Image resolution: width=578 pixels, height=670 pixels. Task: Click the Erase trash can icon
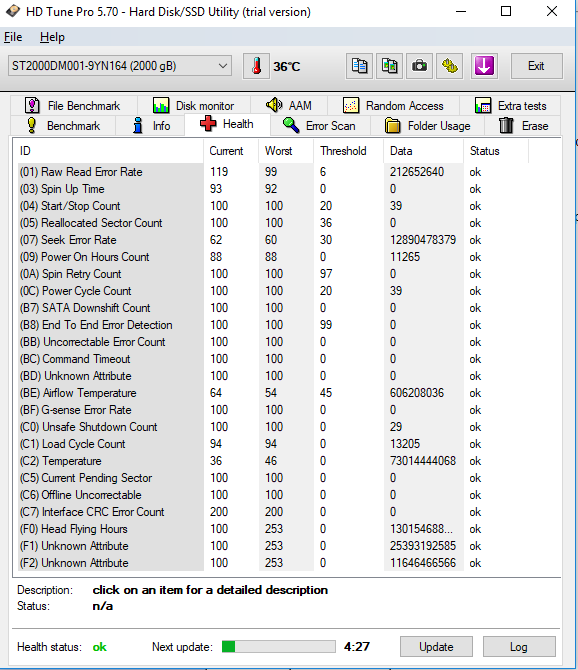click(x=506, y=125)
